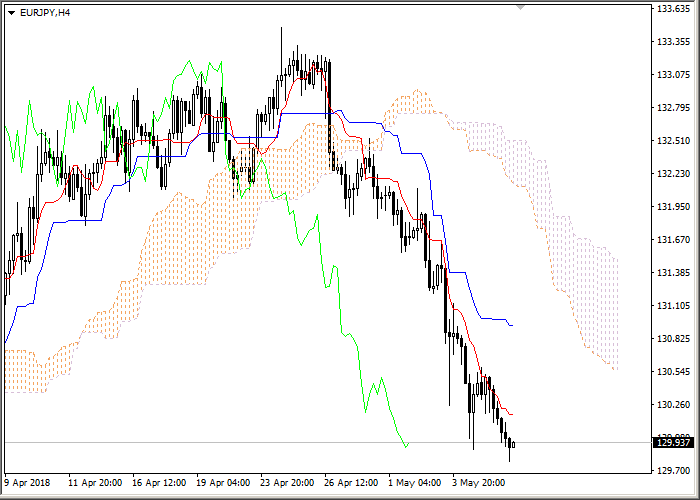Screen dimensions: 700x500
Task: Click the EURJPY,H4 symbol label
Action: tap(44, 12)
